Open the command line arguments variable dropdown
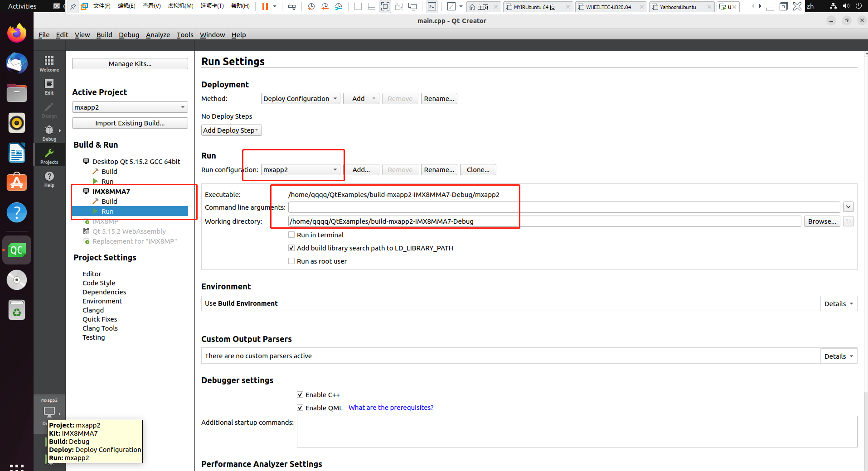 (x=849, y=207)
